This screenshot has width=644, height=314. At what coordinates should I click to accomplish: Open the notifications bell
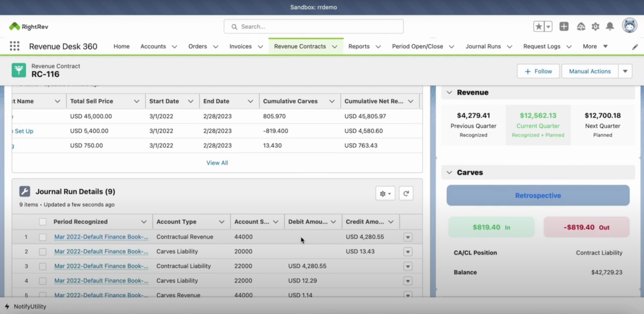click(610, 26)
